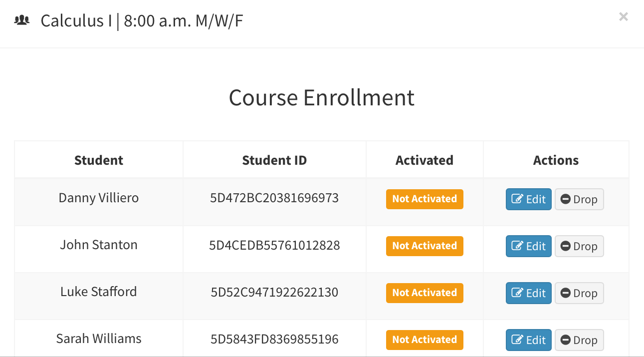The width and height of the screenshot is (644, 357).
Task: Click Sarah Williams' Not Activated badge
Action: click(425, 340)
